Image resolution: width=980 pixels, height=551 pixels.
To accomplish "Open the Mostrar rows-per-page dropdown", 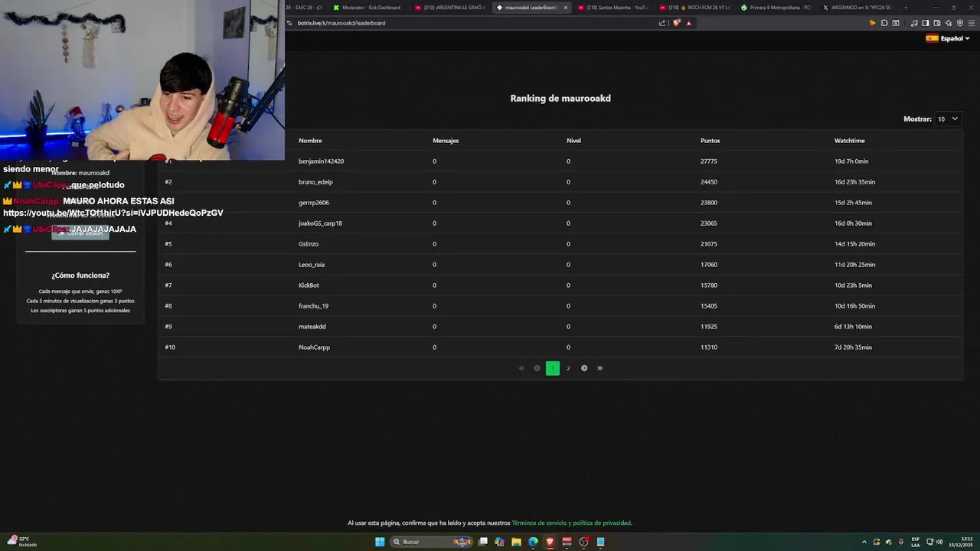I will click(x=948, y=119).
